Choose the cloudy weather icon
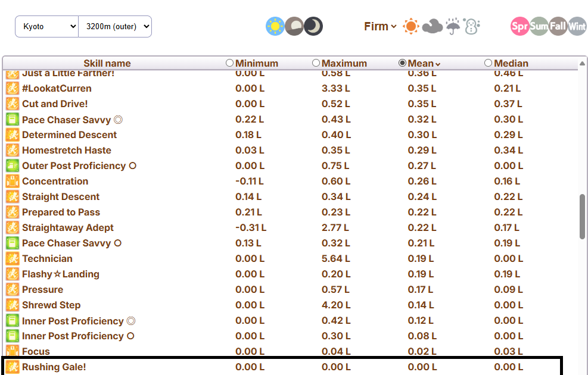 click(432, 27)
